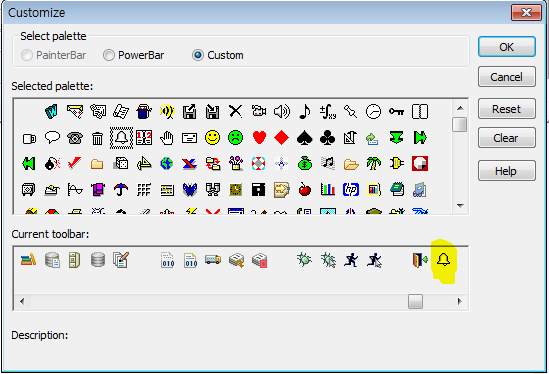Select the red checkmark icon
The width and height of the screenshot is (549, 374).
point(74,163)
